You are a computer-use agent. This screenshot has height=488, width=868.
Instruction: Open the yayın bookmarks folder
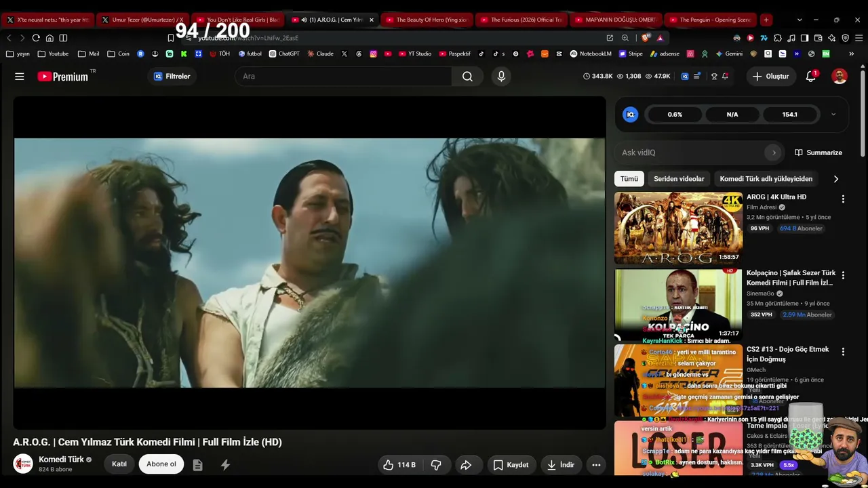click(x=18, y=54)
